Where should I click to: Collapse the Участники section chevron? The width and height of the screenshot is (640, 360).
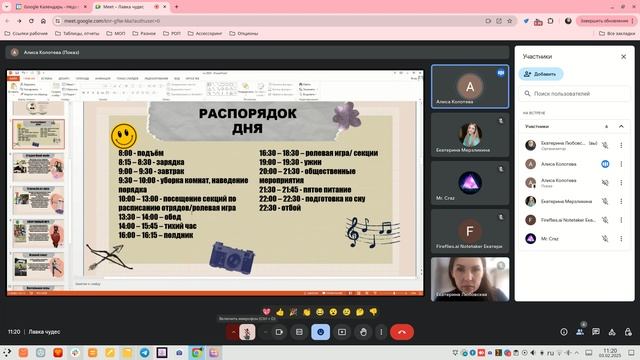click(x=621, y=127)
